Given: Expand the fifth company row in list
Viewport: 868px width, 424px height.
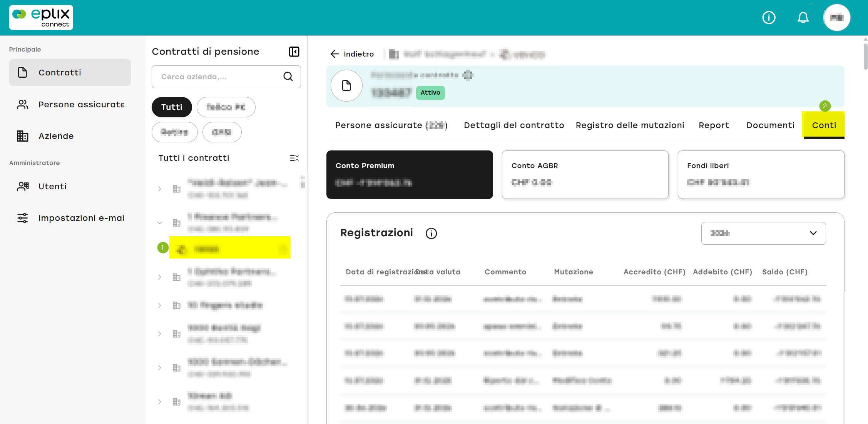Looking at the screenshot, I should point(160,334).
